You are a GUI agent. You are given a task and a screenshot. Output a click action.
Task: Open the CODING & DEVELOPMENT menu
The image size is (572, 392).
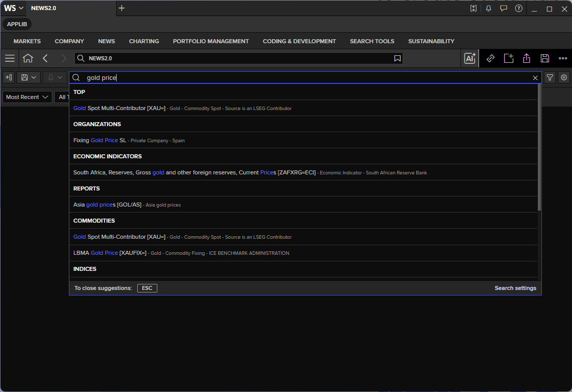300,41
